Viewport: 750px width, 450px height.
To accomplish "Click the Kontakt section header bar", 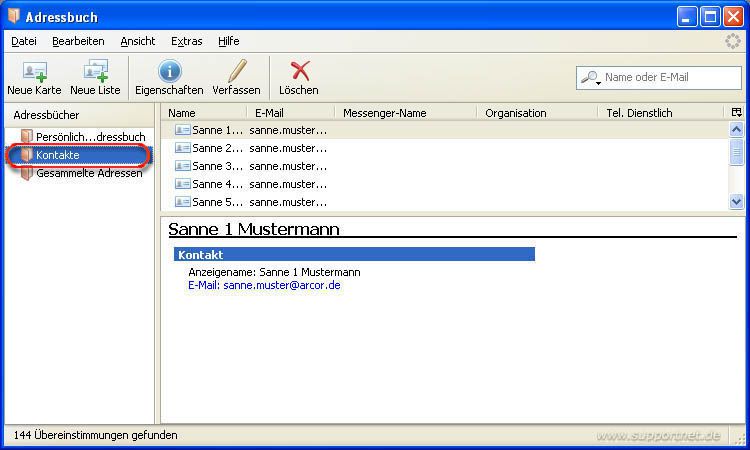I will (354, 254).
